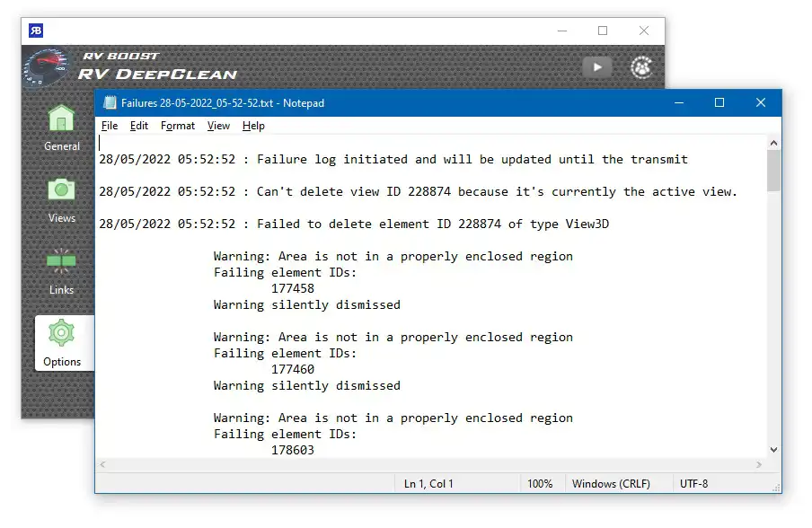The image size is (812, 528).
Task: Open the Help menu
Action: (x=253, y=126)
